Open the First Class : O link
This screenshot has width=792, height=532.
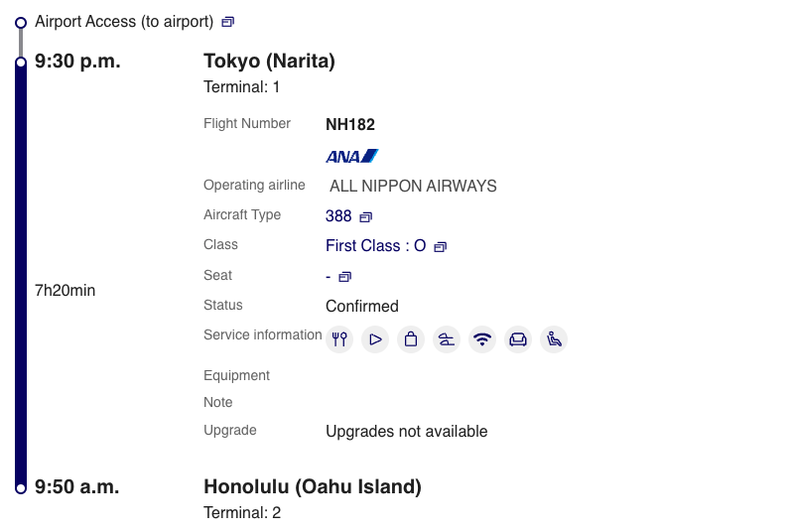click(x=376, y=245)
